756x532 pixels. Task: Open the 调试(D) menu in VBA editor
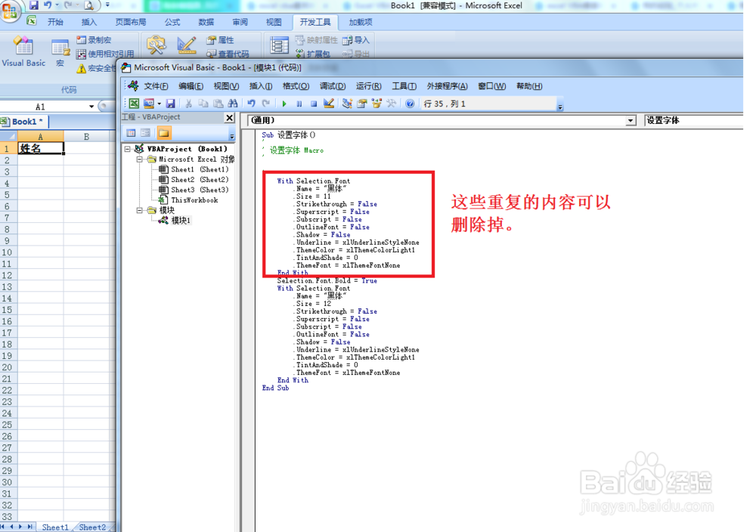[x=333, y=86]
